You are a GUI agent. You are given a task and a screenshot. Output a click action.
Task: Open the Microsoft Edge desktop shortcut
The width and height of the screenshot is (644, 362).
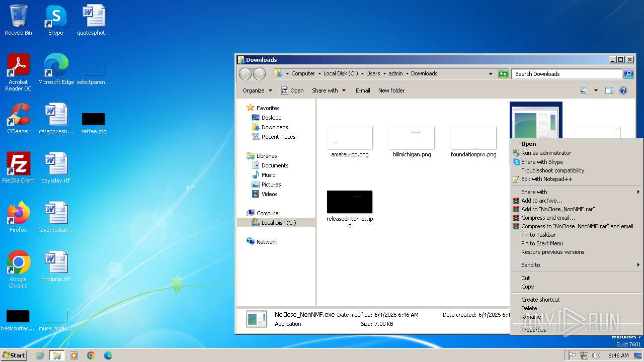tap(56, 69)
